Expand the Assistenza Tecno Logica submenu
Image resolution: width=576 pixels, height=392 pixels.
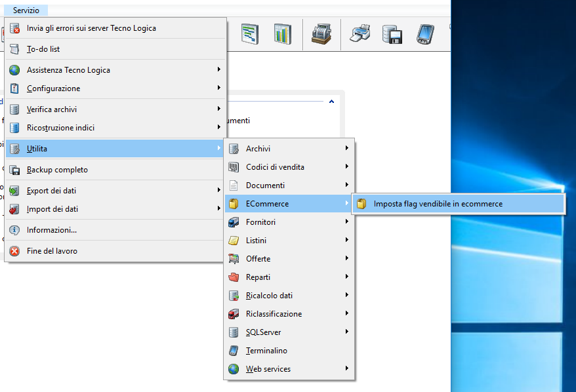[68, 70]
